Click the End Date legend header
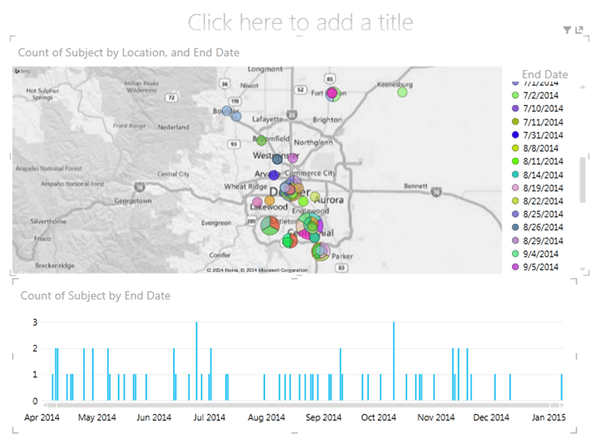 pos(545,74)
